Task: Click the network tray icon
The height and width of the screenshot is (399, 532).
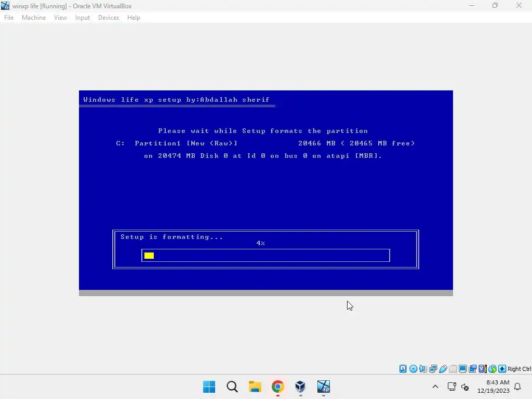Action: point(451,387)
